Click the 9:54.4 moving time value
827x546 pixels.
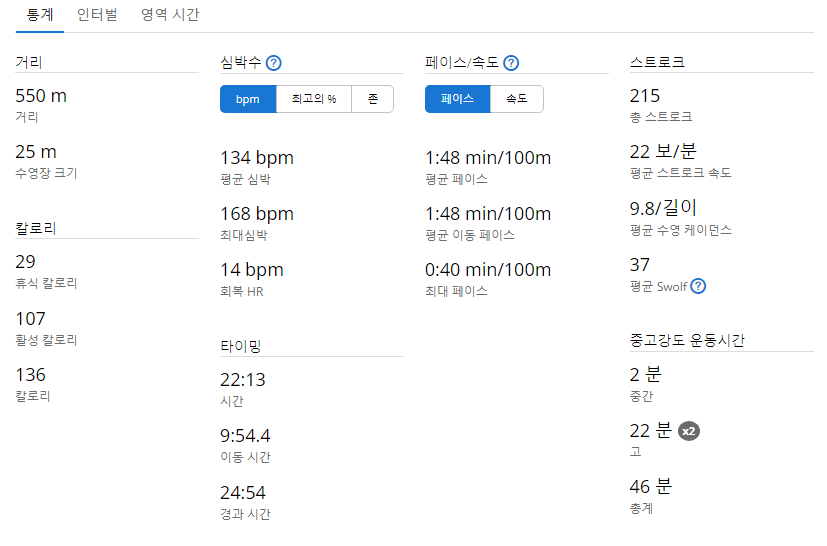coord(245,436)
